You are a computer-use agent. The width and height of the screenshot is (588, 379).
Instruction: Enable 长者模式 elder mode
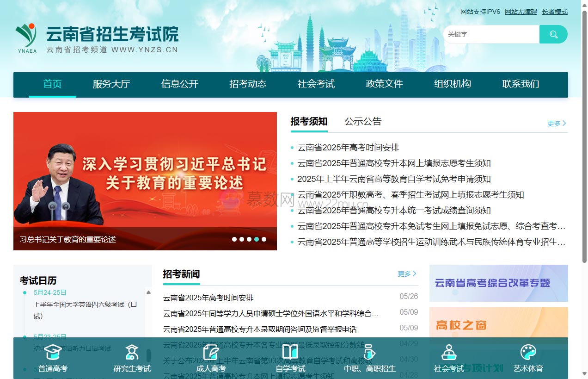tap(554, 12)
